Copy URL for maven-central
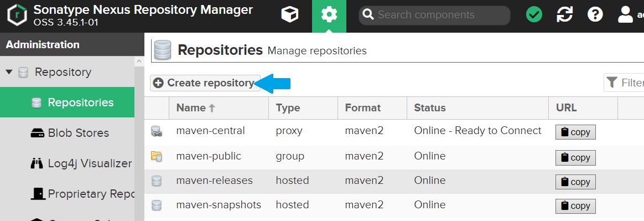Image resolution: width=644 pixels, height=221 pixels. pos(575,132)
